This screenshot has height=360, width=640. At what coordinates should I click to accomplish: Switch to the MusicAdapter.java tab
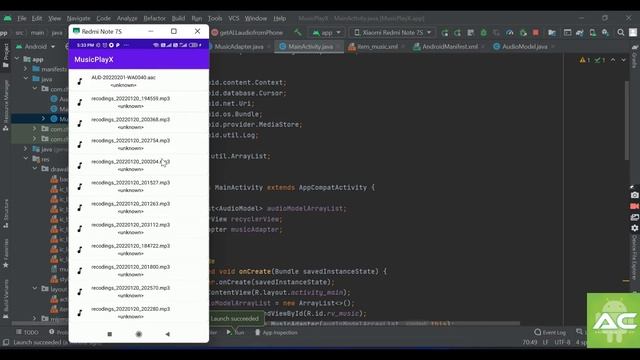click(x=239, y=47)
